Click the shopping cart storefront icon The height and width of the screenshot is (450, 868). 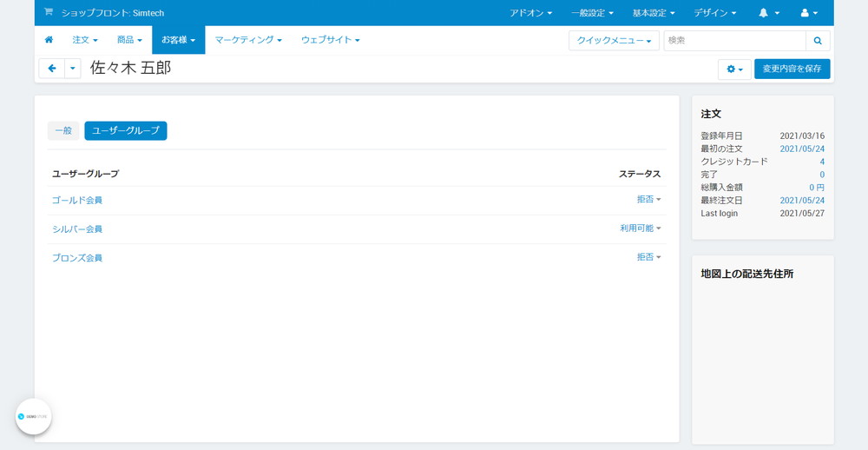[48, 12]
